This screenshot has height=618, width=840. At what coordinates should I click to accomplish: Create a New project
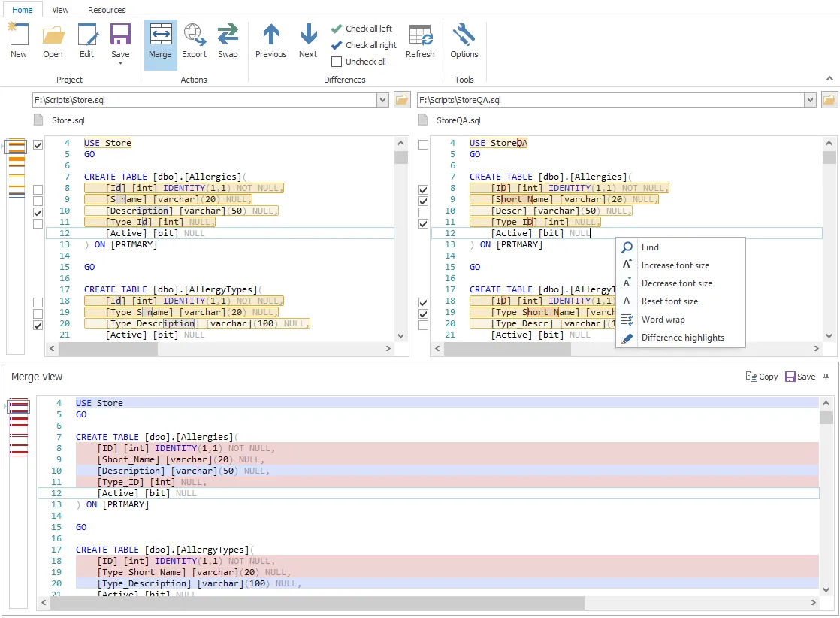[x=19, y=41]
